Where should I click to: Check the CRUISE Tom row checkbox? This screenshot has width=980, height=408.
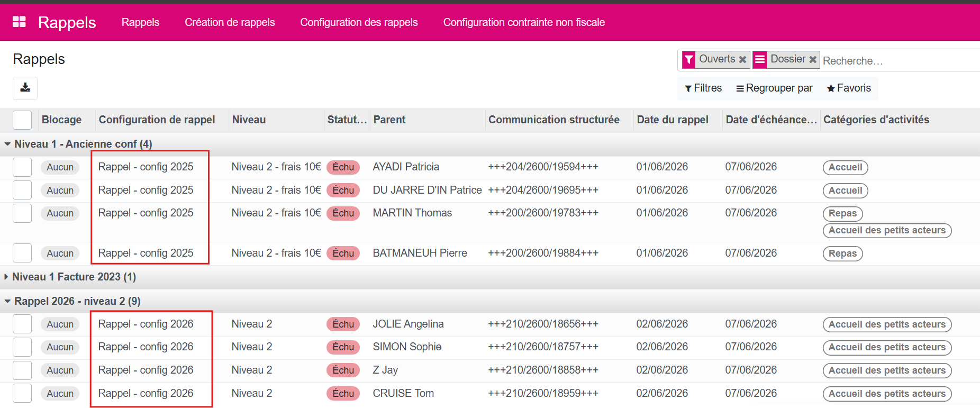tap(22, 393)
